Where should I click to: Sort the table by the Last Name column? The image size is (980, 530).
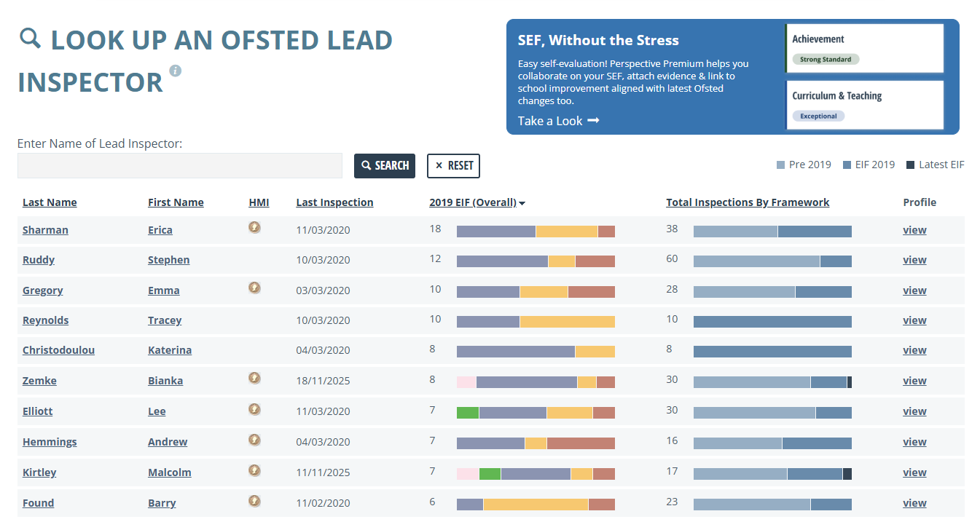pos(50,202)
